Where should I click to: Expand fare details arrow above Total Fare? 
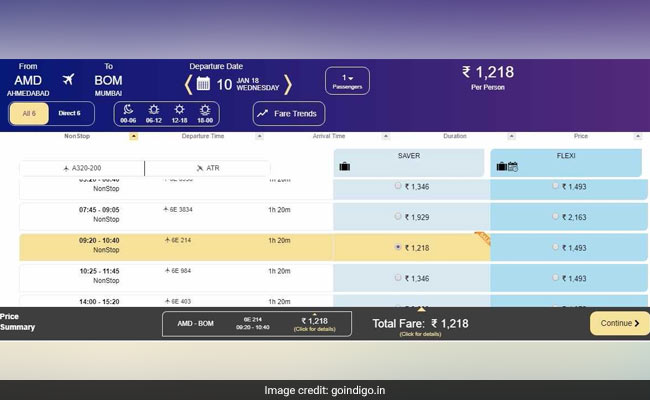click(x=422, y=310)
